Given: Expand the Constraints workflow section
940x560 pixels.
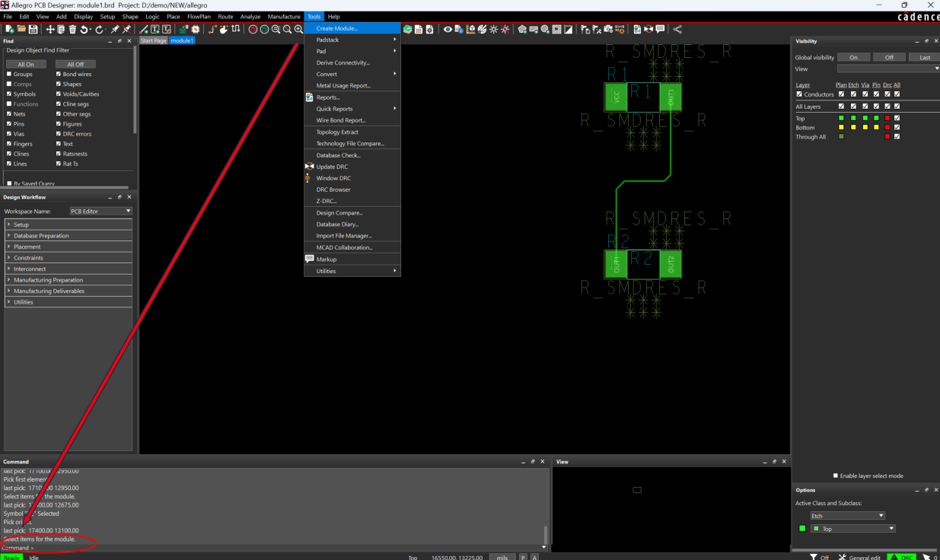Looking at the screenshot, I should coord(69,258).
